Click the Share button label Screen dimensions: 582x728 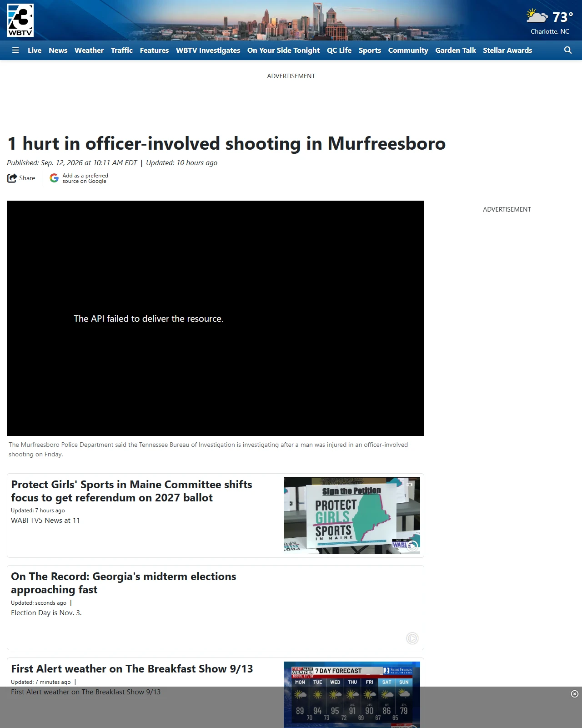click(x=27, y=178)
